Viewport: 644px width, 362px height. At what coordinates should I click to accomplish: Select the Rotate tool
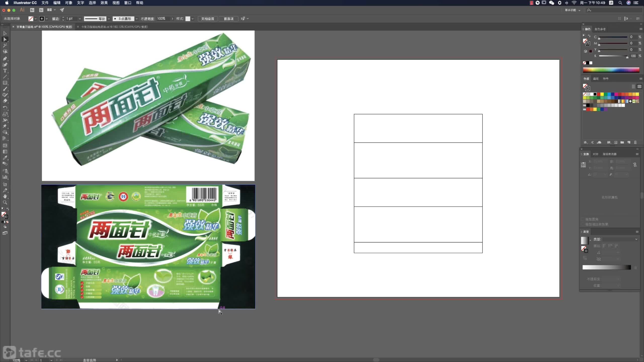coord(5,108)
